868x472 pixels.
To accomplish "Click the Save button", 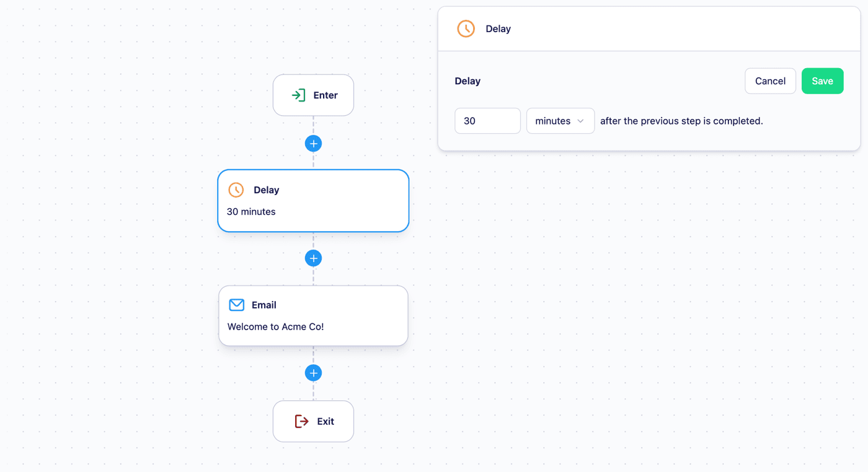I will click(x=822, y=81).
